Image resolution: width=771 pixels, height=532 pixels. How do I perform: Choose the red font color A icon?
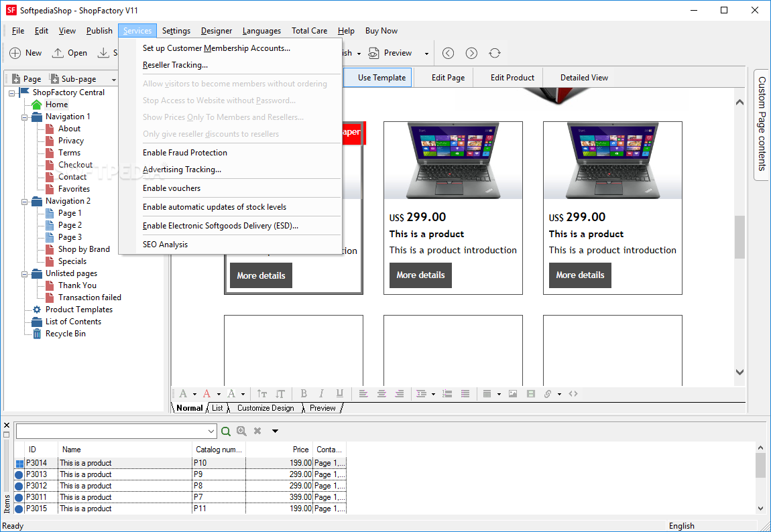[x=207, y=393]
